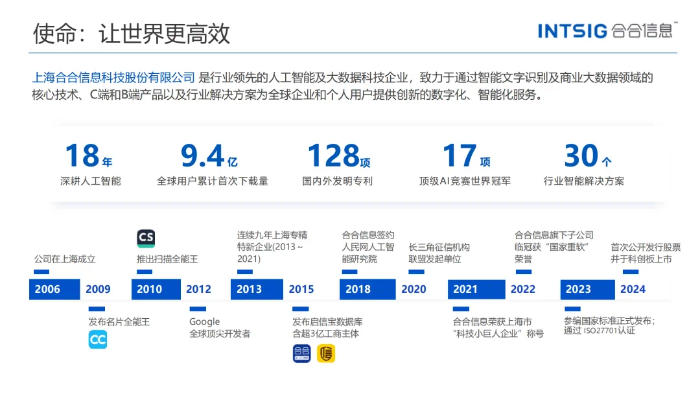This screenshot has height=394, width=700.
Task: Select the 2010 timeline block
Action: pos(156,289)
